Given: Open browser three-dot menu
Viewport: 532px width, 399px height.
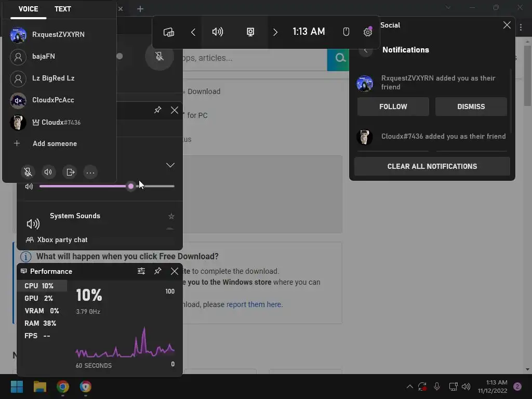Looking at the screenshot, I should (521, 27).
